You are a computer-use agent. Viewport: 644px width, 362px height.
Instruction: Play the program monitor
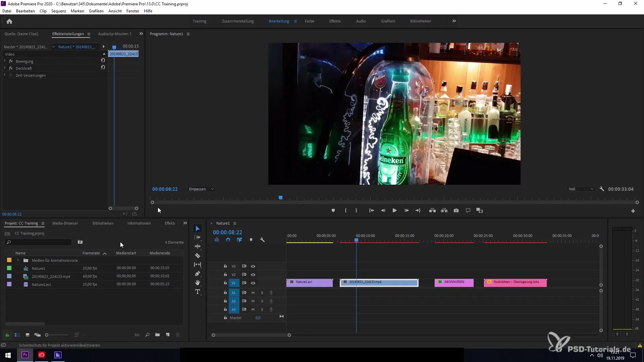395,210
